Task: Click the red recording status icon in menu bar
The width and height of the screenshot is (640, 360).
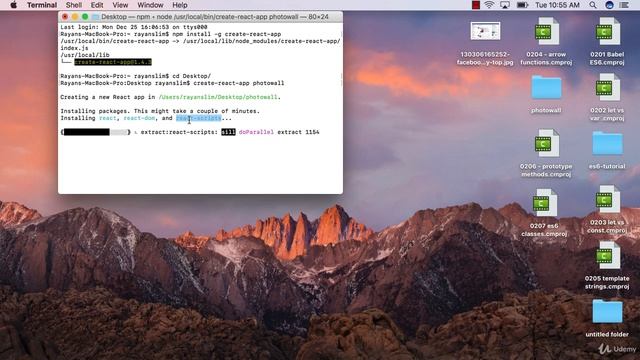Action: [x=476, y=5]
